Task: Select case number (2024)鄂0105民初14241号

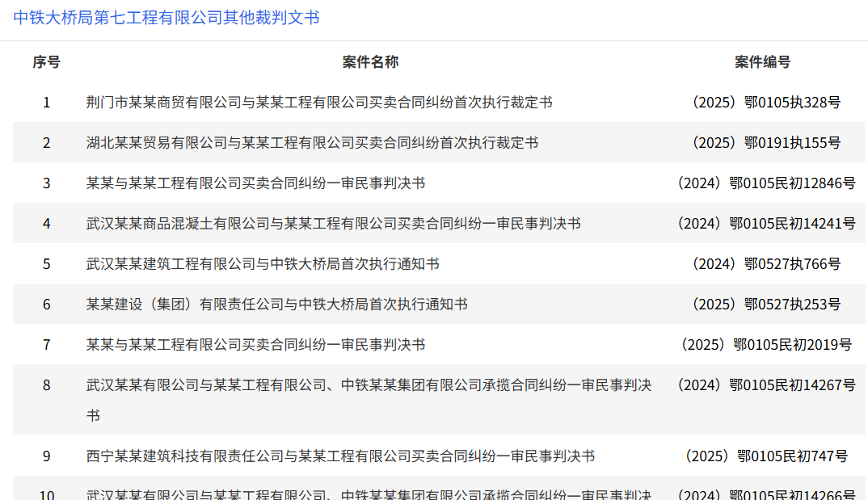Action: tap(763, 224)
